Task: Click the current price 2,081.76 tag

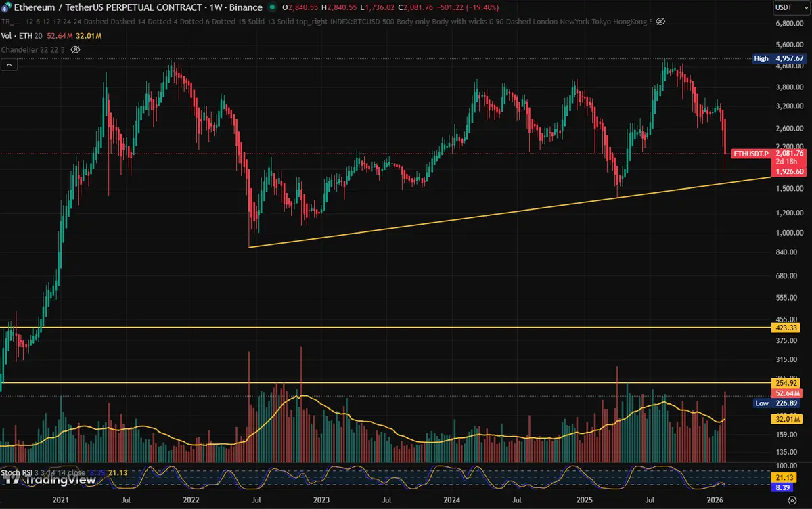Action: click(x=789, y=154)
